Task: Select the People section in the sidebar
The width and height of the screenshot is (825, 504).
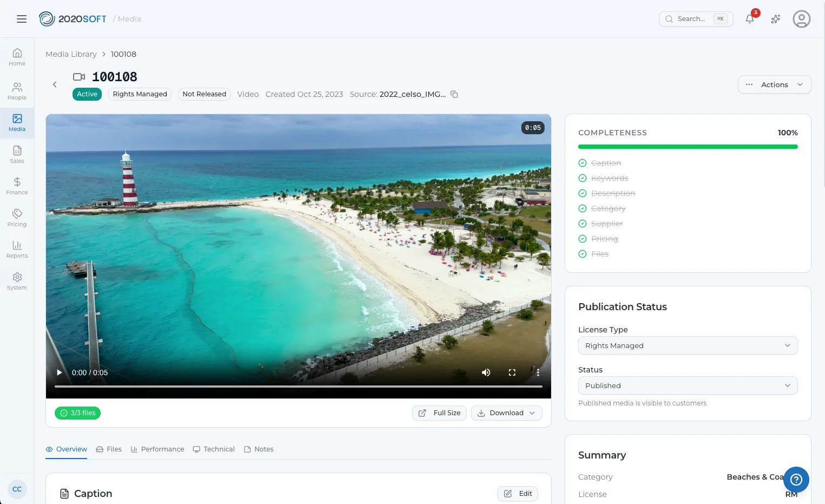Action: tap(17, 90)
